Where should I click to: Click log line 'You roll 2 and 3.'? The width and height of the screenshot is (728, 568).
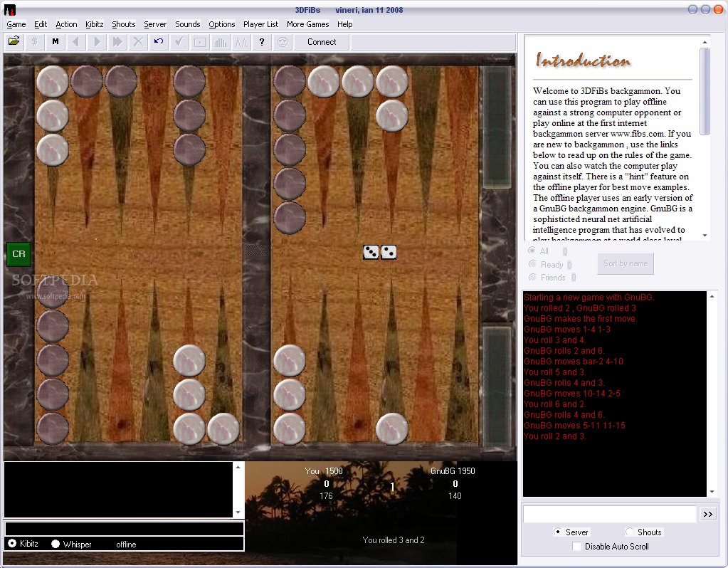[x=554, y=436]
